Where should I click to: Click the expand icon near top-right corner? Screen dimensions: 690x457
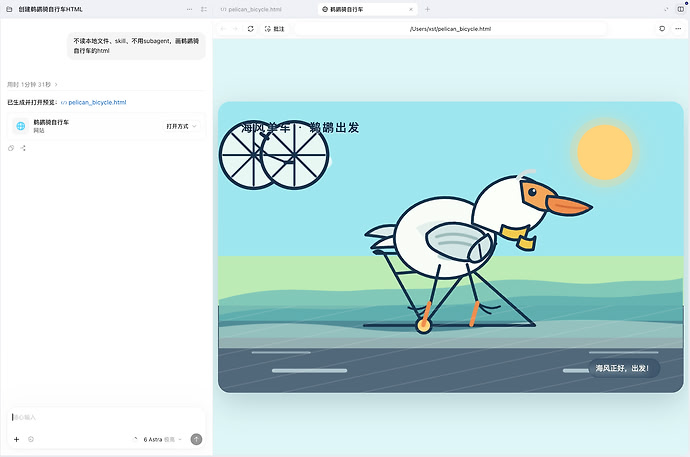[666, 9]
